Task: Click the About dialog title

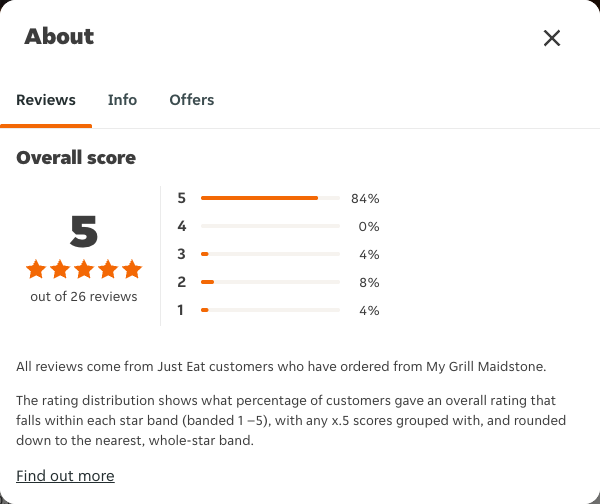Action: coord(59,37)
